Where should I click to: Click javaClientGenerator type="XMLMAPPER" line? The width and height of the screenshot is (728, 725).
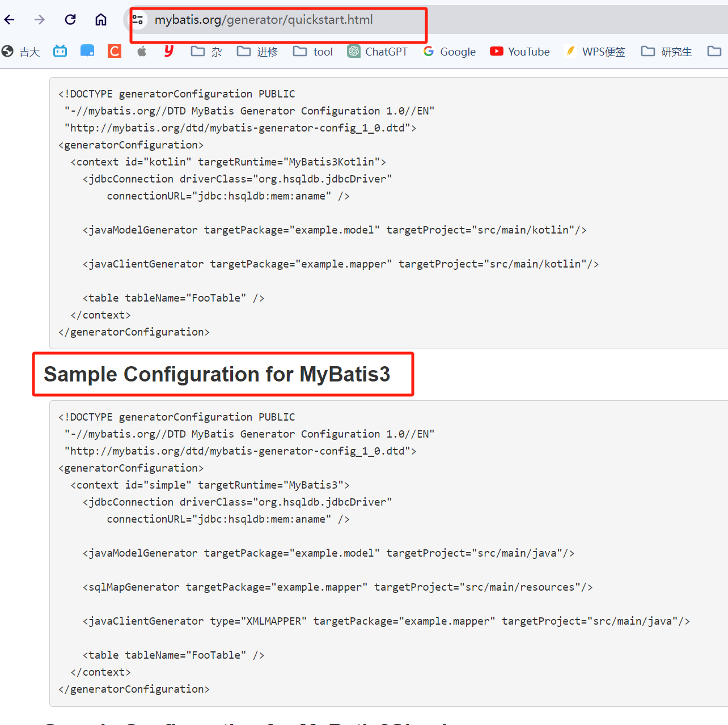coord(386,621)
